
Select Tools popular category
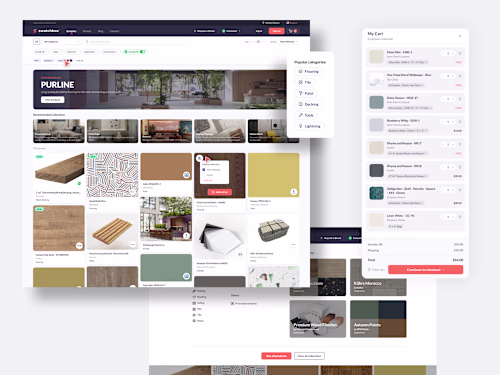(306, 115)
